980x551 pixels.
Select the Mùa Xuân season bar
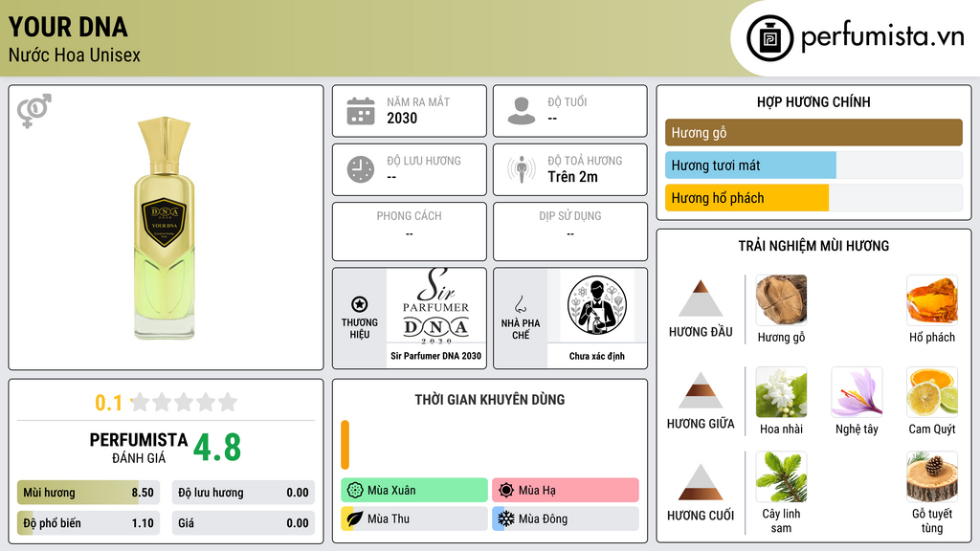[414, 491]
